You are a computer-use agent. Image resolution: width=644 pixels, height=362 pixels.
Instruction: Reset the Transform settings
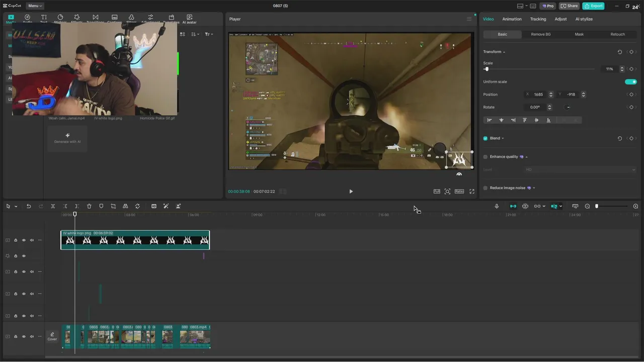[620, 52]
